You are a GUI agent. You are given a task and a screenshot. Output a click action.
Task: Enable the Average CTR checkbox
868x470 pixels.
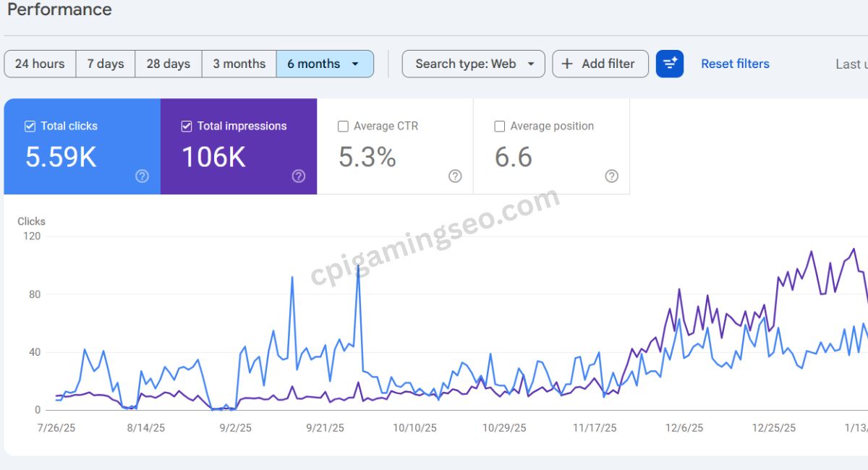pos(343,126)
